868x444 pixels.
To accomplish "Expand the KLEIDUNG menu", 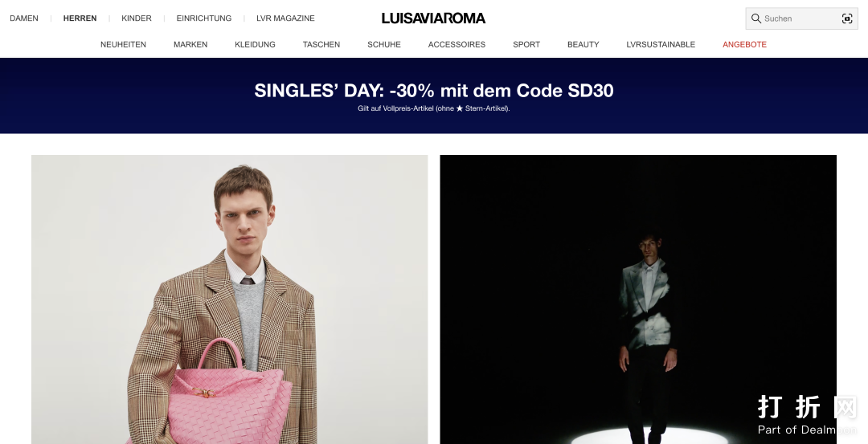I will pyautogui.click(x=255, y=44).
